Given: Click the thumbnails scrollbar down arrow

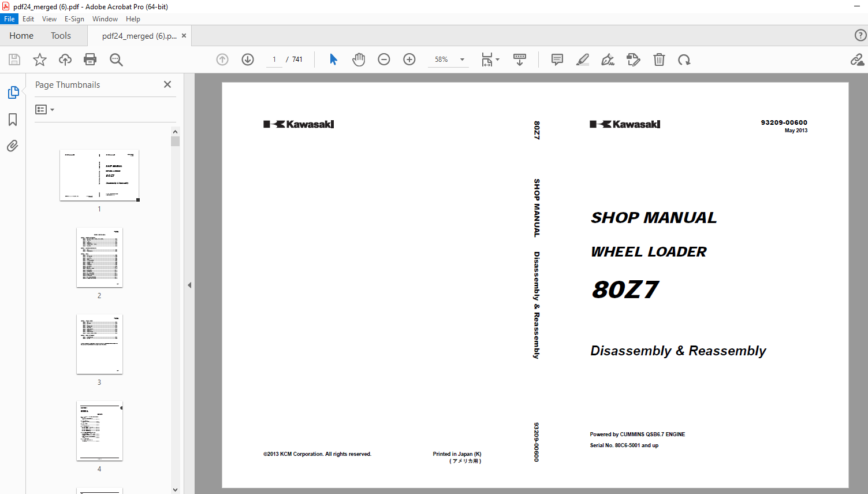Looking at the screenshot, I should [176, 489].
